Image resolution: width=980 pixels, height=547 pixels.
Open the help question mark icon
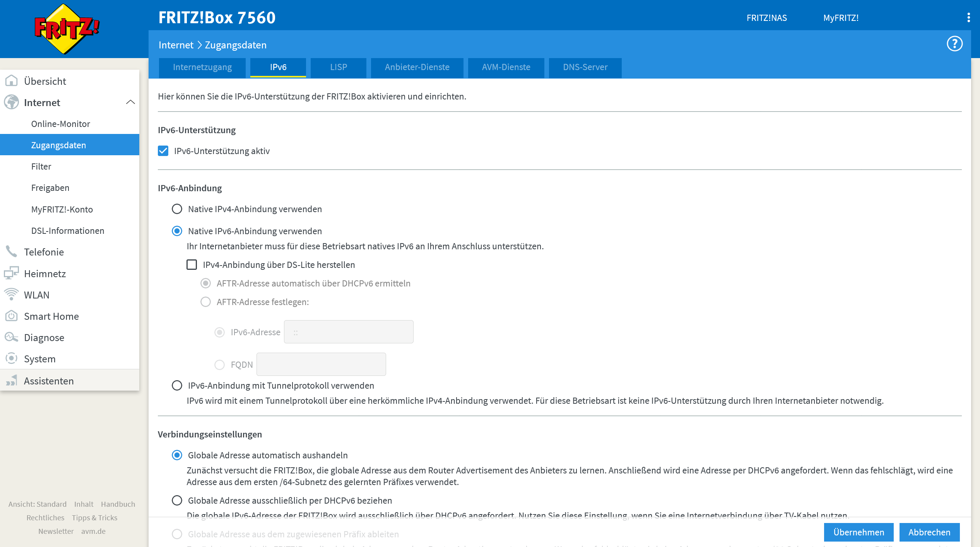coord(954,44)
